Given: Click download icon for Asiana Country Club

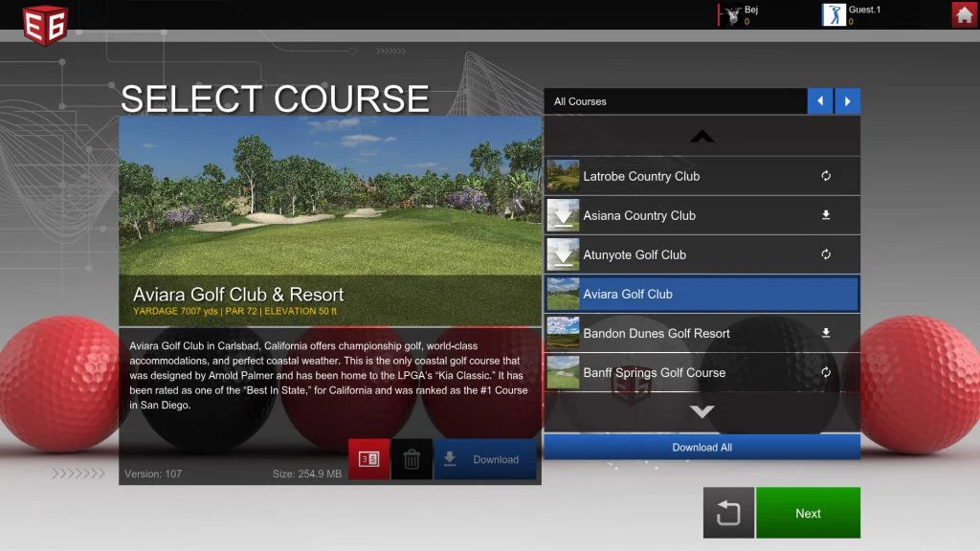Looking at the screenshot, I should coord(826,215).
